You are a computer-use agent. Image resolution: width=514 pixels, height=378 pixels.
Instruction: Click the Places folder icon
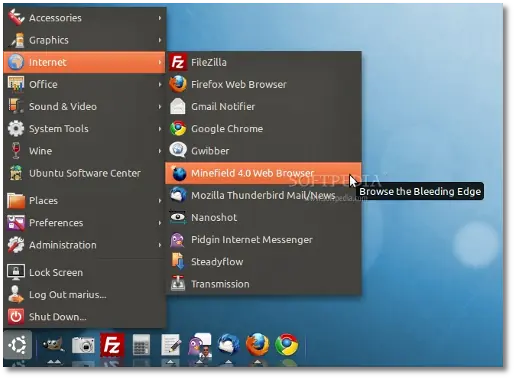click(16, 200)
